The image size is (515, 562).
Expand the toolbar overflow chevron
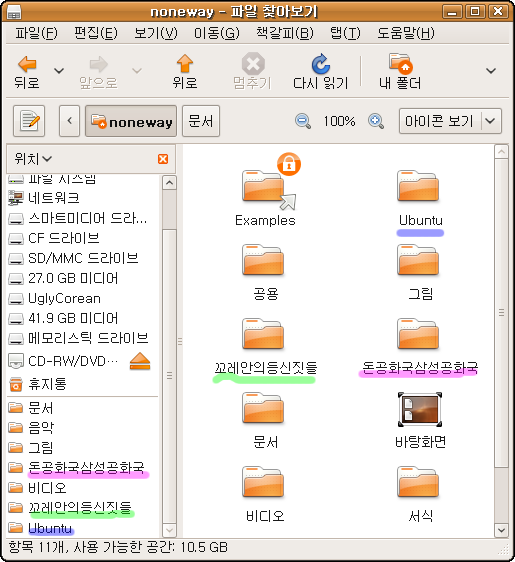point(491,71)
